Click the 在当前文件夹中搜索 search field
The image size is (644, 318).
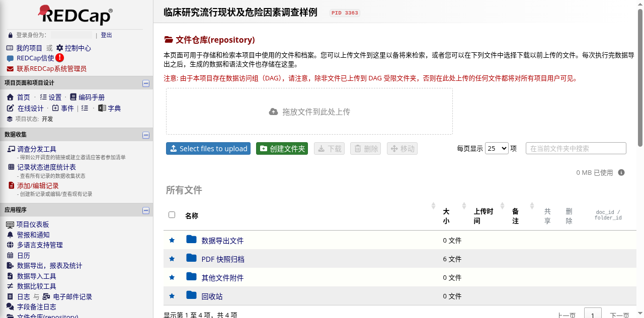click(576, 148)
